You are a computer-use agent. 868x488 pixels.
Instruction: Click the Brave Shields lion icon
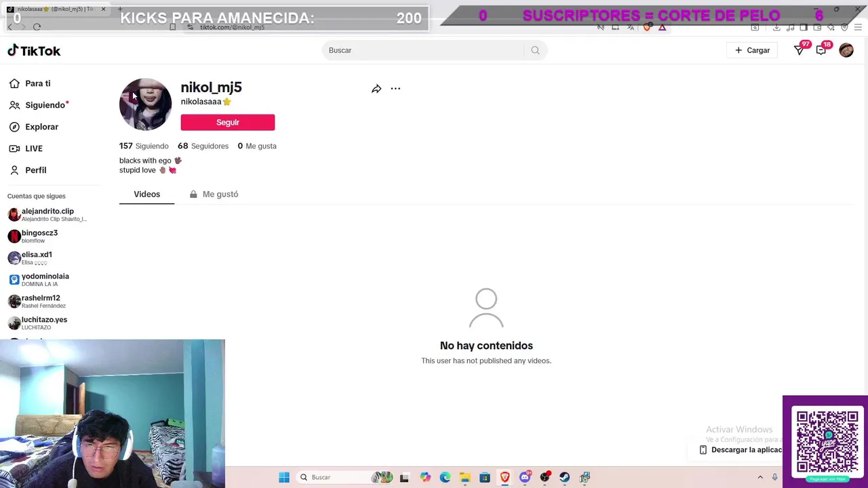(x=647, y=27)
